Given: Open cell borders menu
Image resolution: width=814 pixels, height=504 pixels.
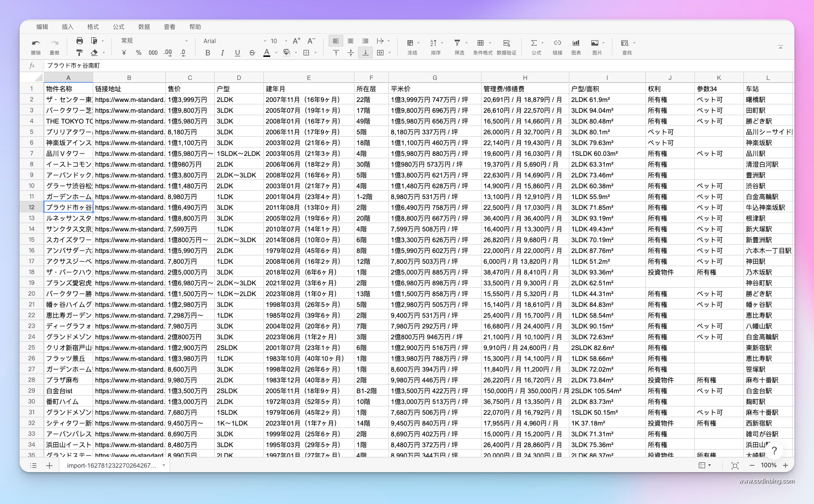Looking at the screenshot, I should coord(306,52).
